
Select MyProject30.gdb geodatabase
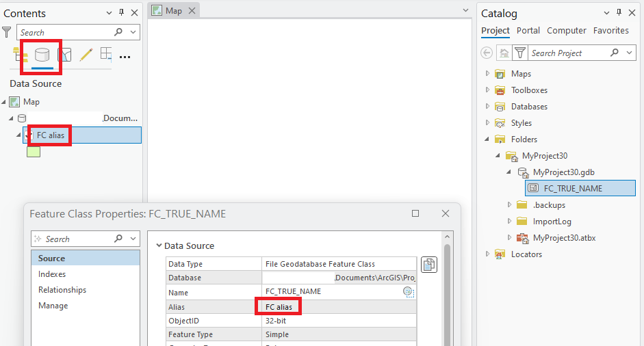pos(563,172)
